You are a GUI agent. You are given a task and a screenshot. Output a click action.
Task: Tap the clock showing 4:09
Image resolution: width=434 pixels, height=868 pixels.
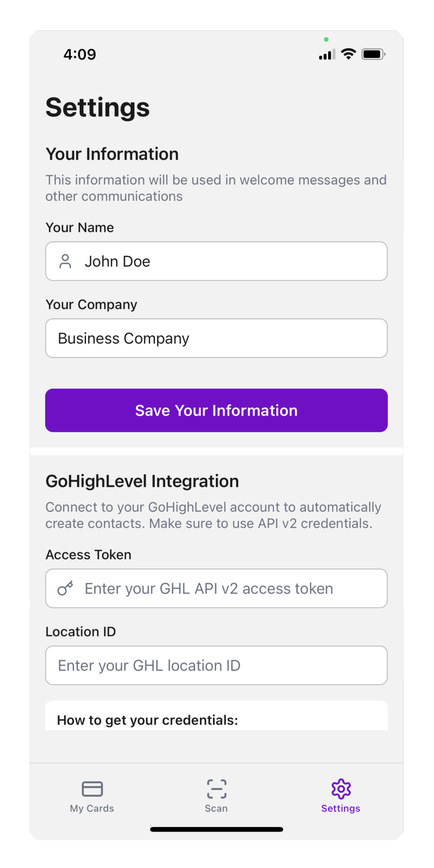(x=80, y=54)
